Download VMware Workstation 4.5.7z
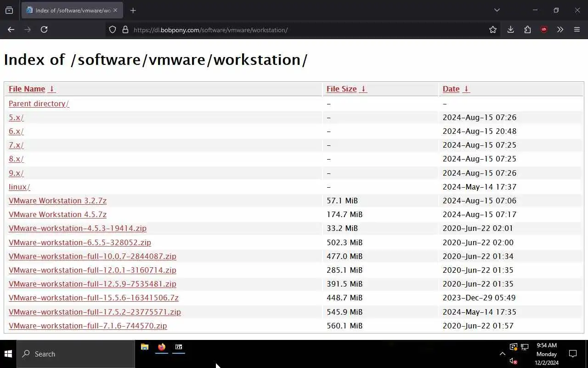Viewport: 588px width, 368px height. coord(57,214)
